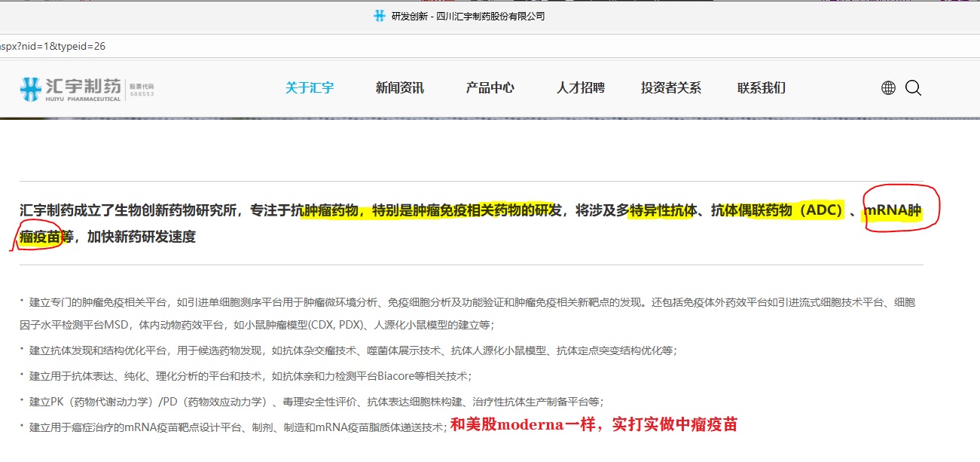Viewport: 980px width, 462px height.
Task: Click the highlighted phrase 抗体偶联药物（ADC）
Action: coord(777,210)
